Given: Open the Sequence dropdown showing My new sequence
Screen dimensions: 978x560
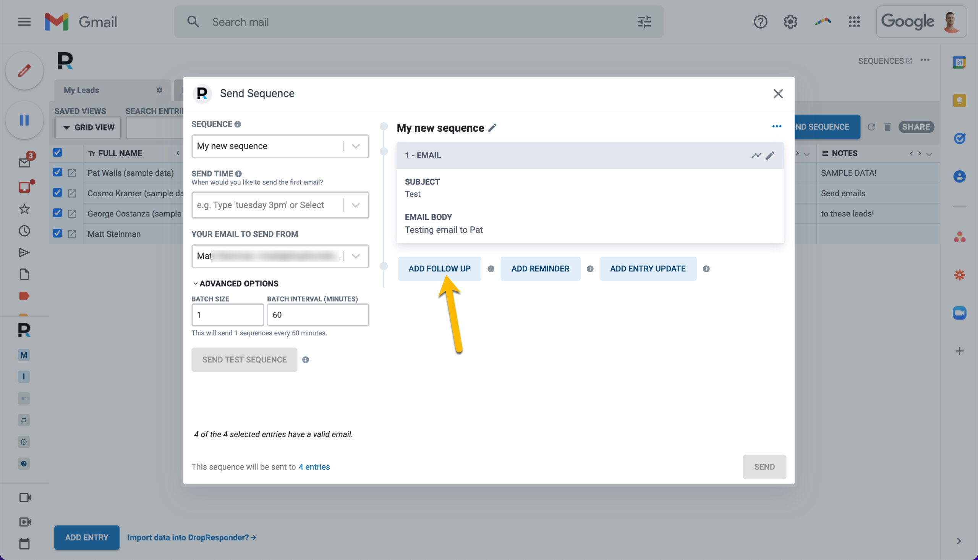Looking at the screenshot, I should [280, 146].
